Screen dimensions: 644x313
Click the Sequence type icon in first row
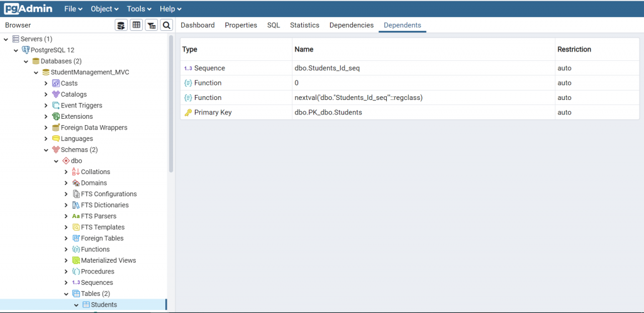coord(187,68)
